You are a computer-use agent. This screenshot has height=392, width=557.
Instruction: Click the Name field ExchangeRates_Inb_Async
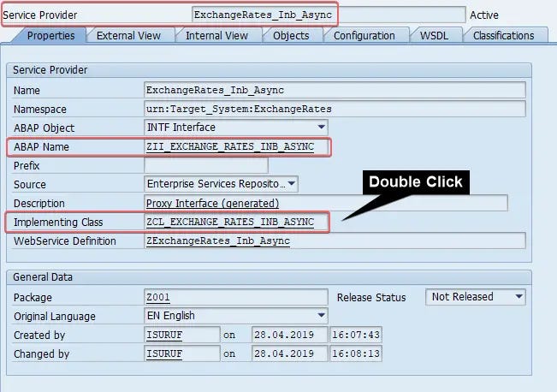coord(335,90)
